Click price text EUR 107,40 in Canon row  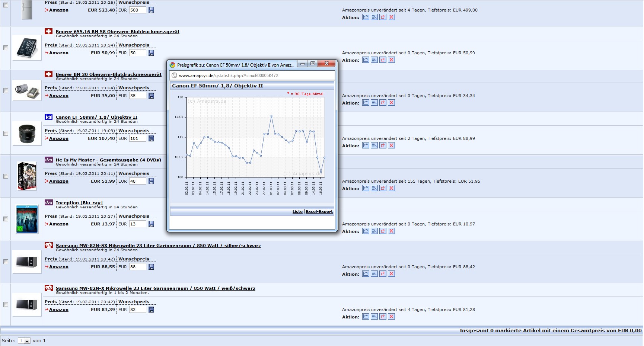(x=101, y=138)
